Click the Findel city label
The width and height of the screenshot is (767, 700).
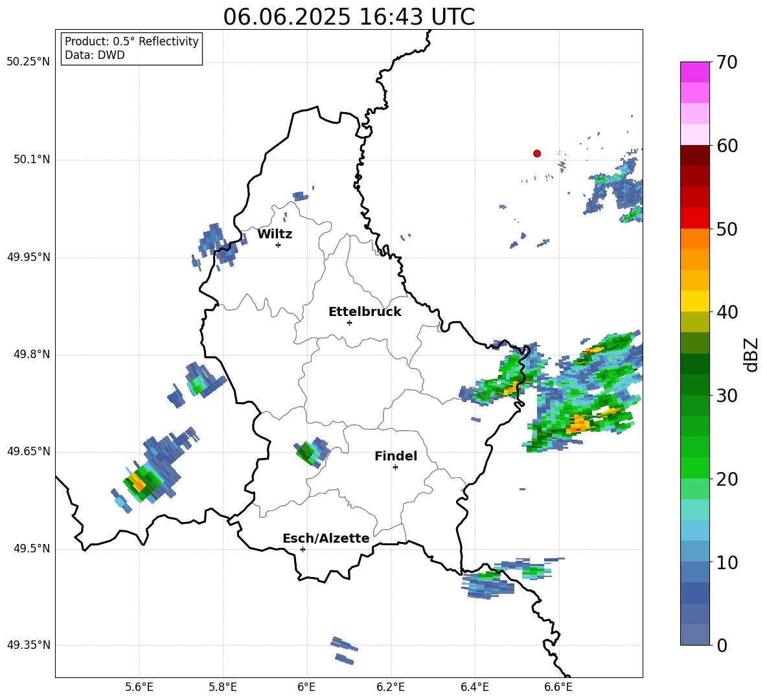tap(396, 456)
